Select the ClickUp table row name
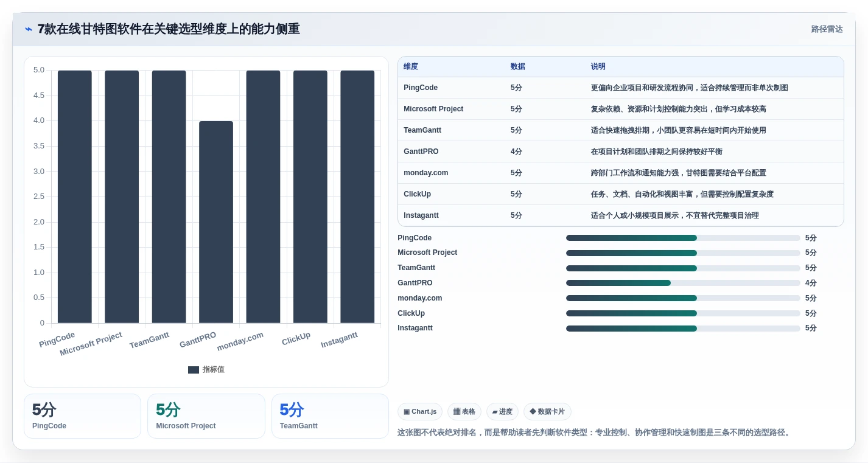 click(417, 194)
